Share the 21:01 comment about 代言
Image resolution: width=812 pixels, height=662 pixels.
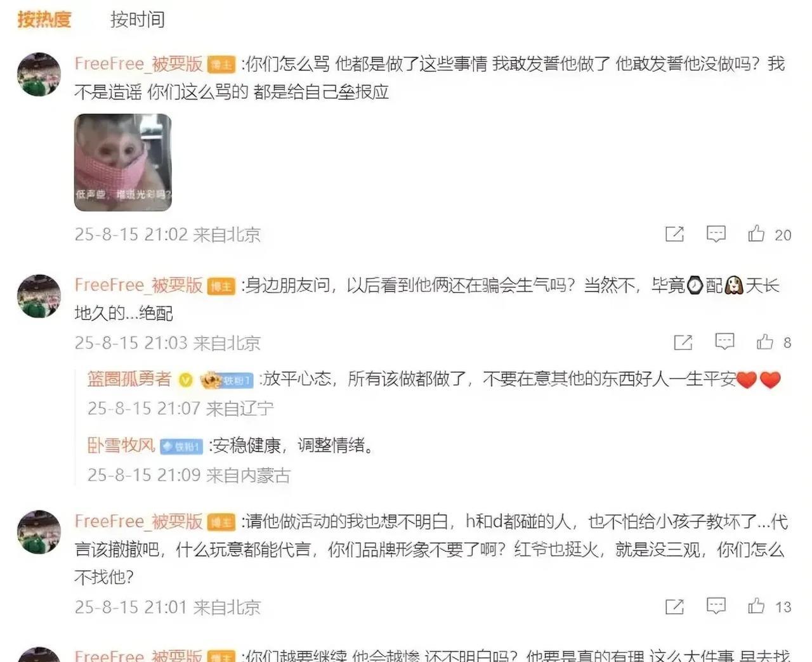point(674,606)
